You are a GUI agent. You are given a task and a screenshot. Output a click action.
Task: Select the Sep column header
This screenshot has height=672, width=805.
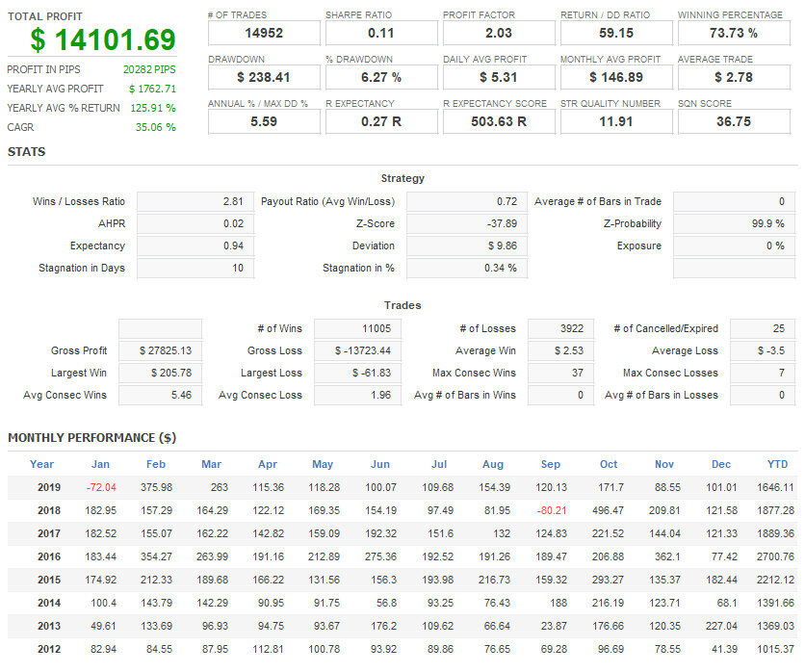pyautogui.click(x=551, y=464)
